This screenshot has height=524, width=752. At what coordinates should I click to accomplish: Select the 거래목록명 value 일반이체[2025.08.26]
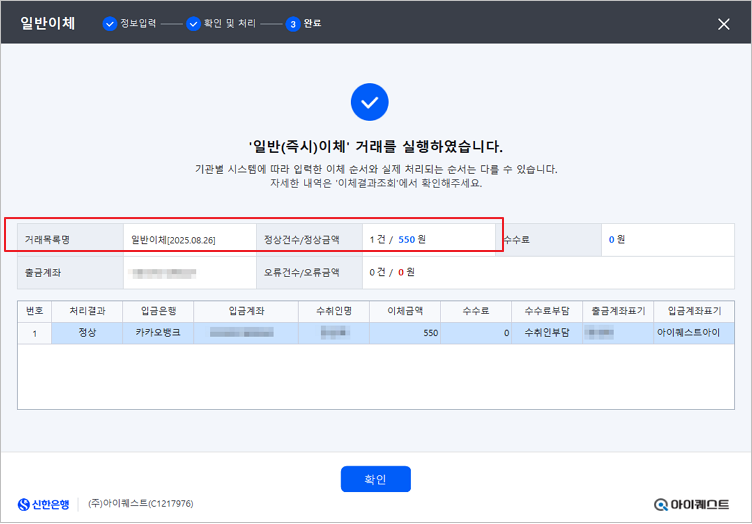173,240
